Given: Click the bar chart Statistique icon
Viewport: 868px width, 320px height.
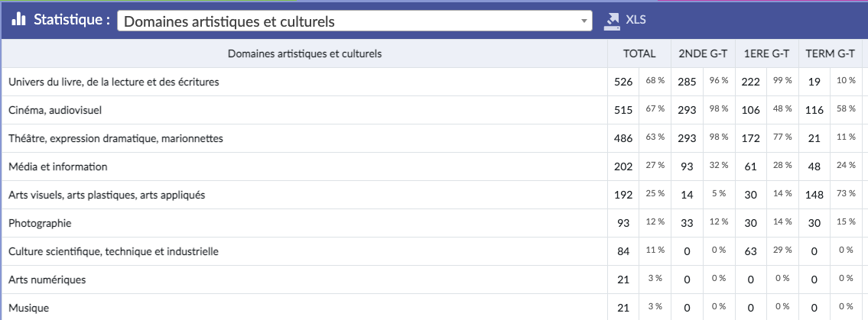Looking at the screenshot, I should pyautogui.click(x=19, y=20).
